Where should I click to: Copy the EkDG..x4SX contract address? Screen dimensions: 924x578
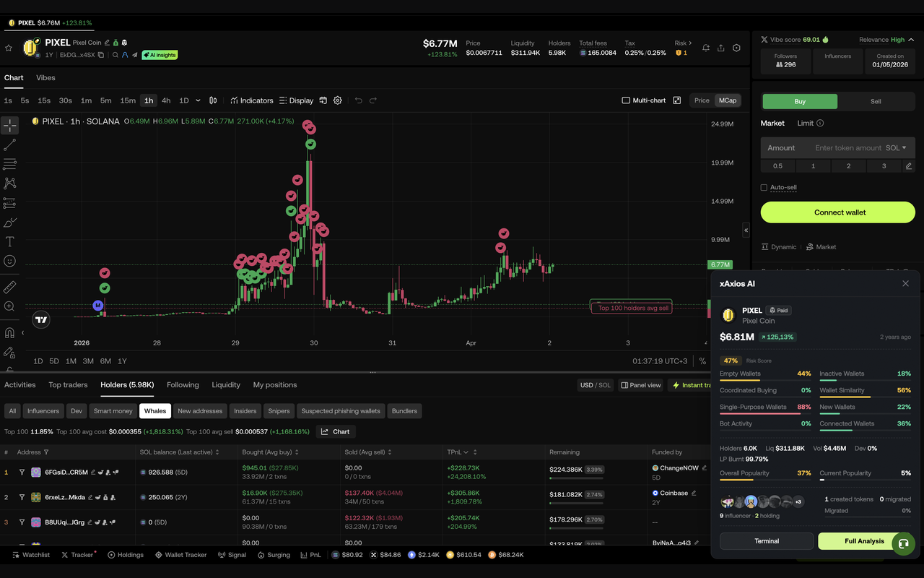pyautogui.click(x=101, y=55)
